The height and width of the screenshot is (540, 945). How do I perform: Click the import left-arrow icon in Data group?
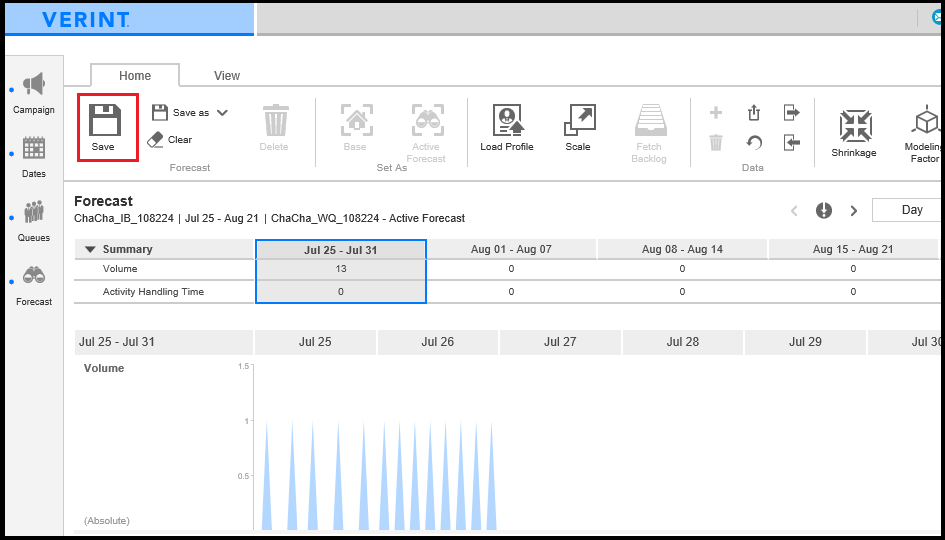click(x=791, y=143)
